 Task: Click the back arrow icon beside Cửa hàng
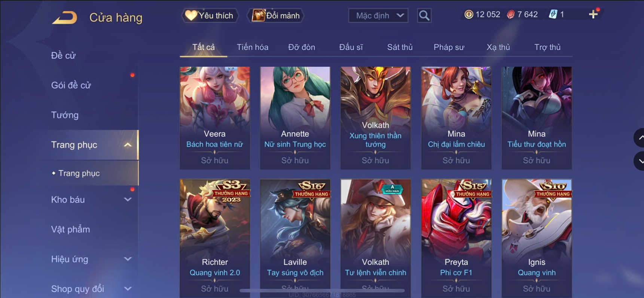click(64, 17)
